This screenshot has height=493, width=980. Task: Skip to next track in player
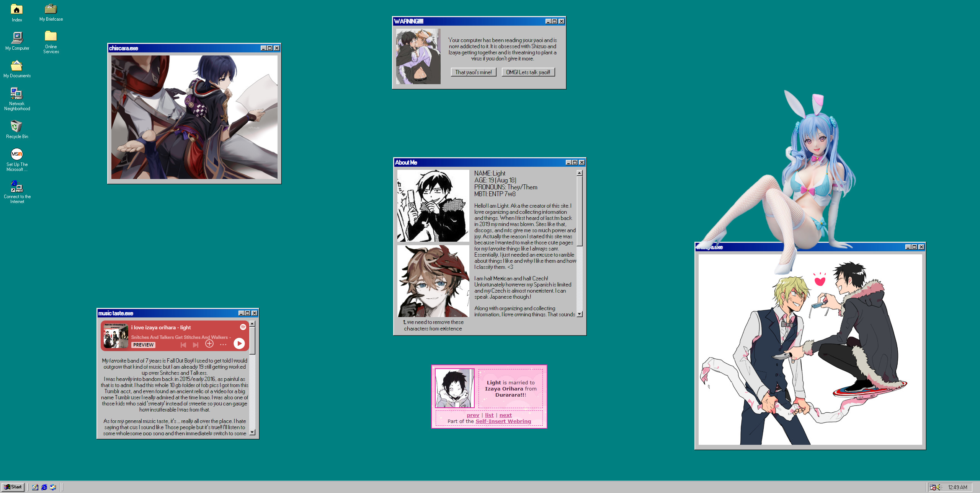coord(196,345)
